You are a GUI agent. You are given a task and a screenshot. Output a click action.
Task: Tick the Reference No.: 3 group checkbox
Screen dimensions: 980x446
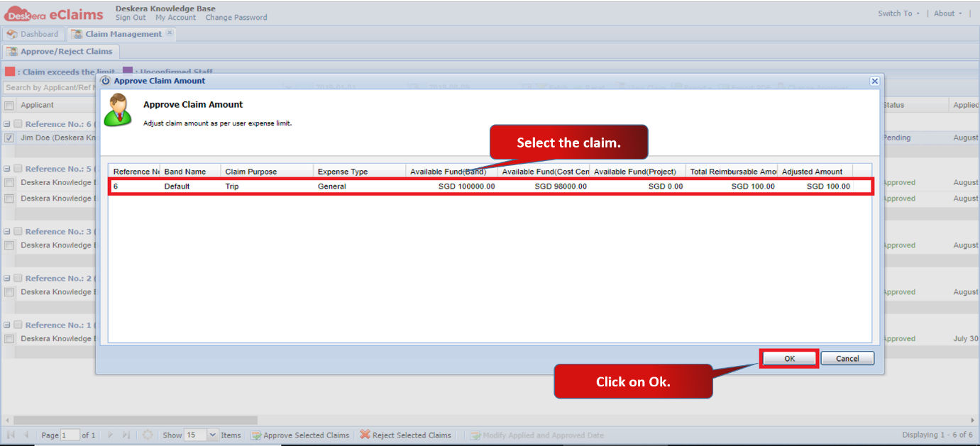(x=18, y=231)
